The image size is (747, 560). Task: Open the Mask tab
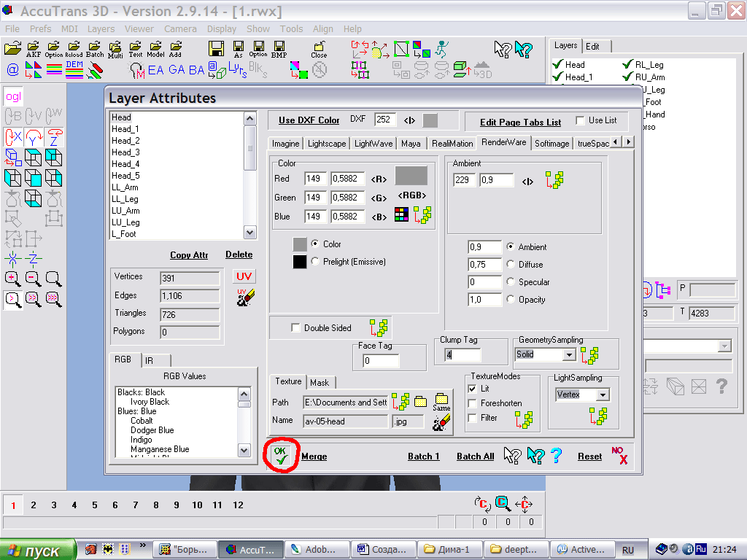pyautogui.click(x=320, y=382)
